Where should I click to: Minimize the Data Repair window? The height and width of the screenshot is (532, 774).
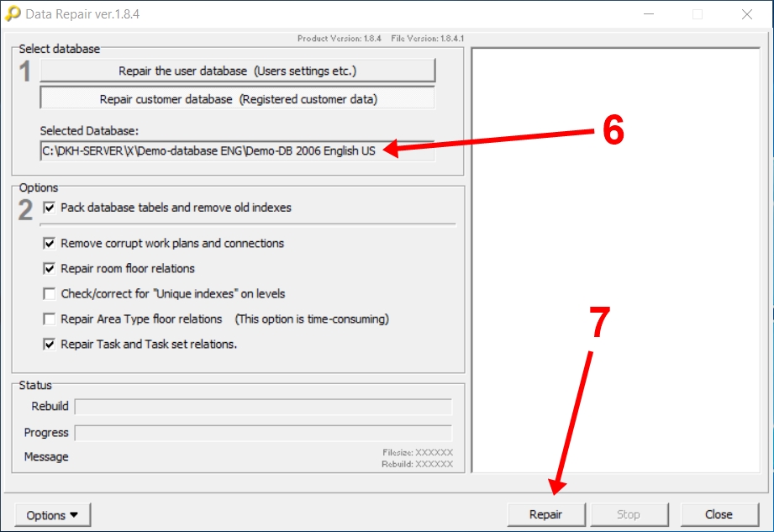[x=649, y=13]
